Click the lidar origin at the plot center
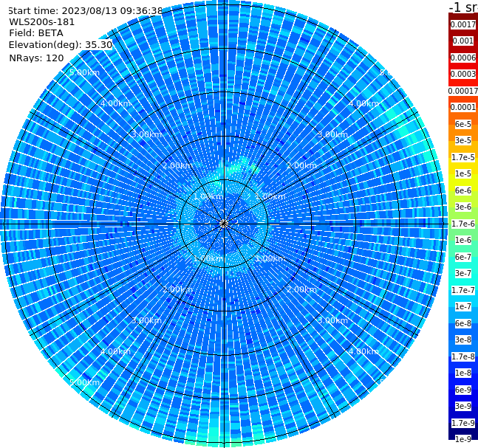This screenshot has height=448, width=478. (224, 224)
